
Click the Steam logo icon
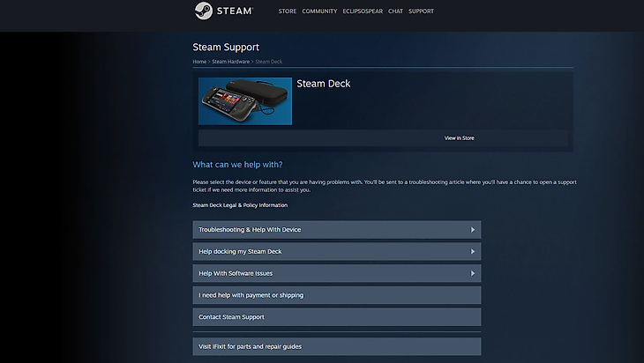pos(203,11)
